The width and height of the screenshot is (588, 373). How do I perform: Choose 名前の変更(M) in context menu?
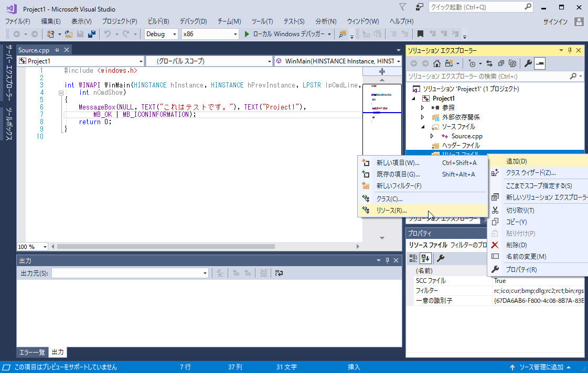538,257
